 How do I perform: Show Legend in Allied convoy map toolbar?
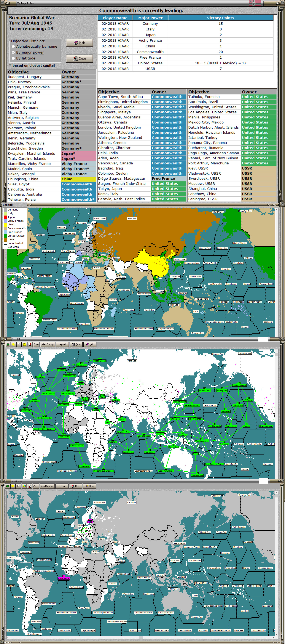pos(62,344)
